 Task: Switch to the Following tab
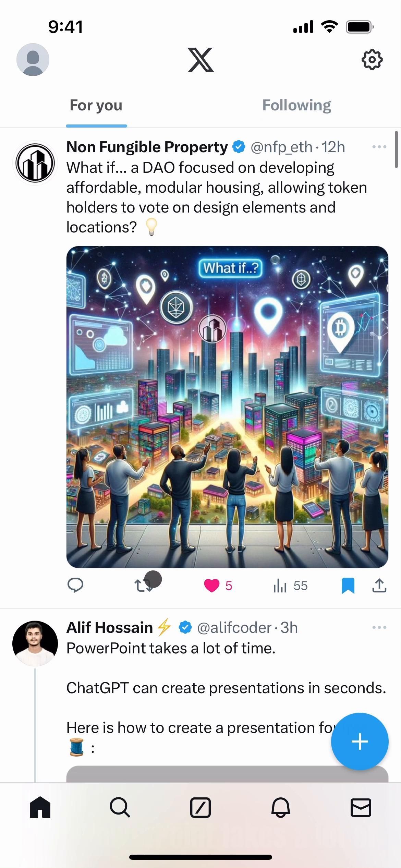[x=297, y=105]
